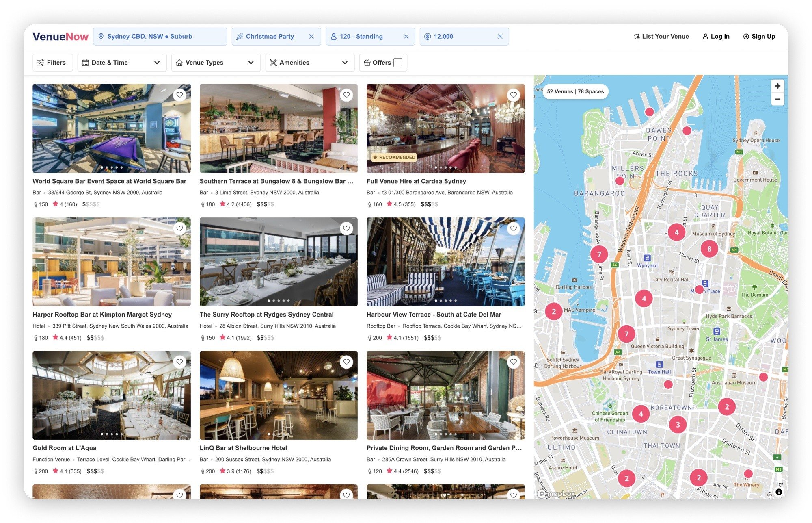This screenshot has width=812, height=523.
Task: Click the St James station icon on map
Action: coord(717,332)
